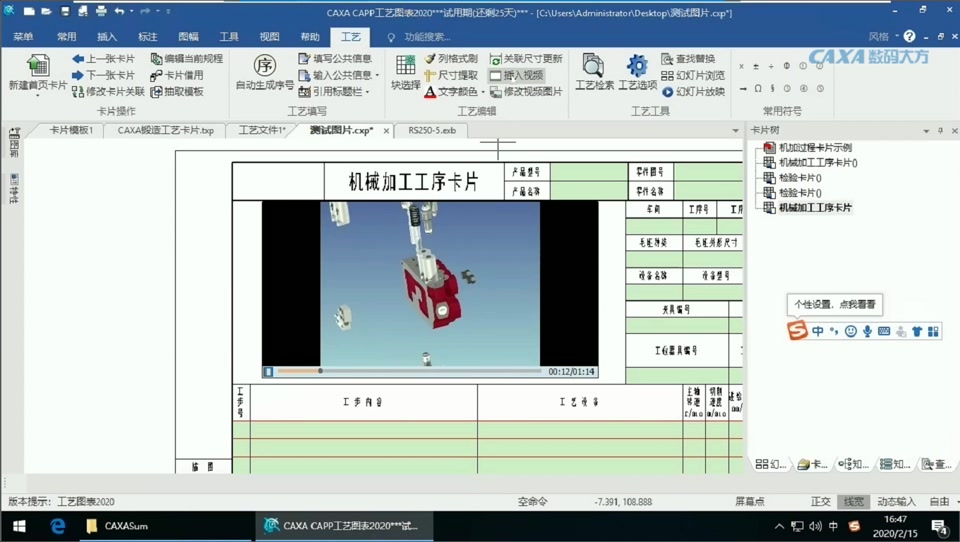Open the 菜单 menu tab
960x542 pixels.
point(23,37)
